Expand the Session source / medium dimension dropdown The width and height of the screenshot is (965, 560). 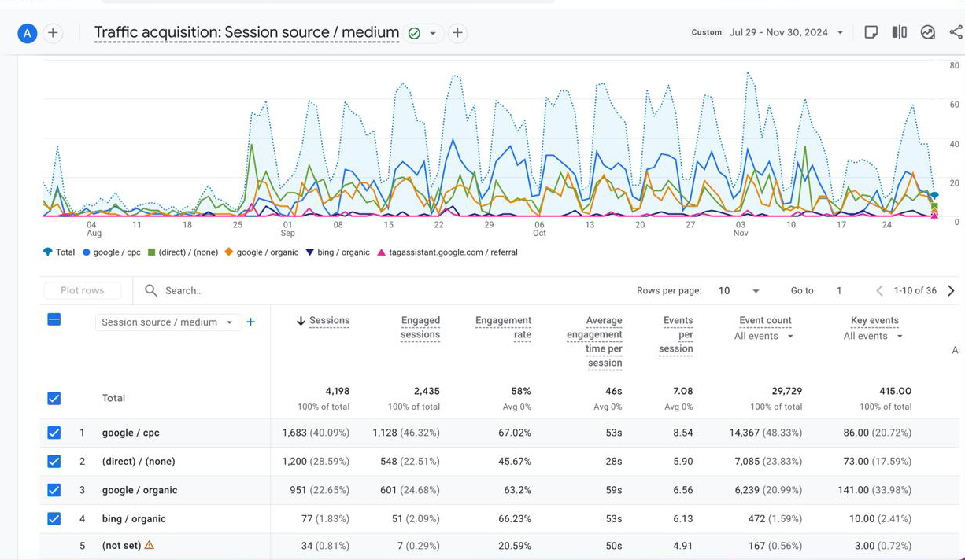pyautogui.click(x=168, y=322)
